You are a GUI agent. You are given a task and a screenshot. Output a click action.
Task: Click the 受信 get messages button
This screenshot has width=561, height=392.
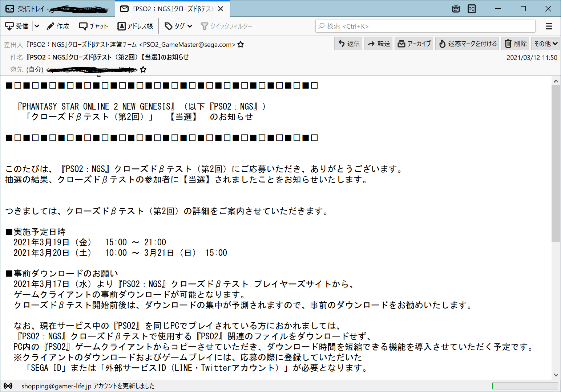click(x=17, y=26)
